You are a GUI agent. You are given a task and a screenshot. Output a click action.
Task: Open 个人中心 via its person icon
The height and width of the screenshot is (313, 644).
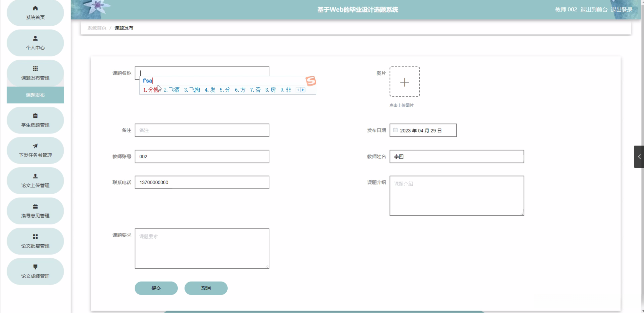[35, 38]
